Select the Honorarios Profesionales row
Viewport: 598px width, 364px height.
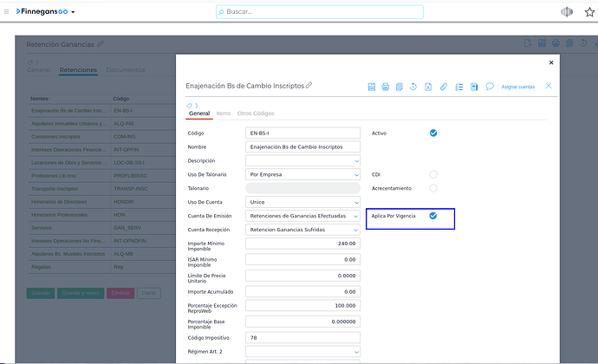102,215
